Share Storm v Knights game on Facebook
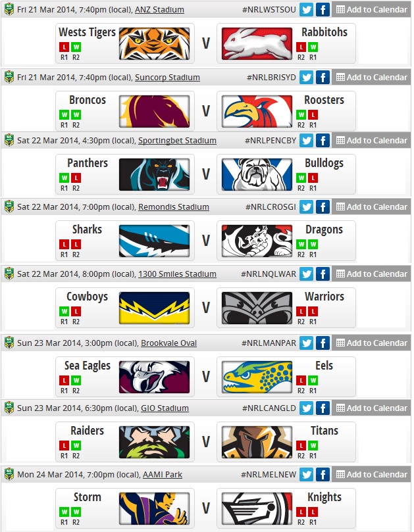 [x=323, y=475]
